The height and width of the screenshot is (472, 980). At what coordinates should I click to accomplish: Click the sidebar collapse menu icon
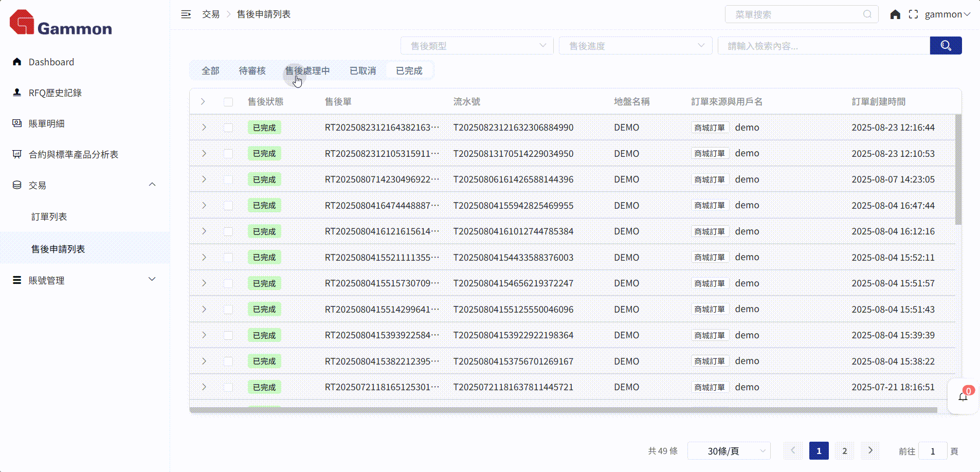[x=186, y=14]
